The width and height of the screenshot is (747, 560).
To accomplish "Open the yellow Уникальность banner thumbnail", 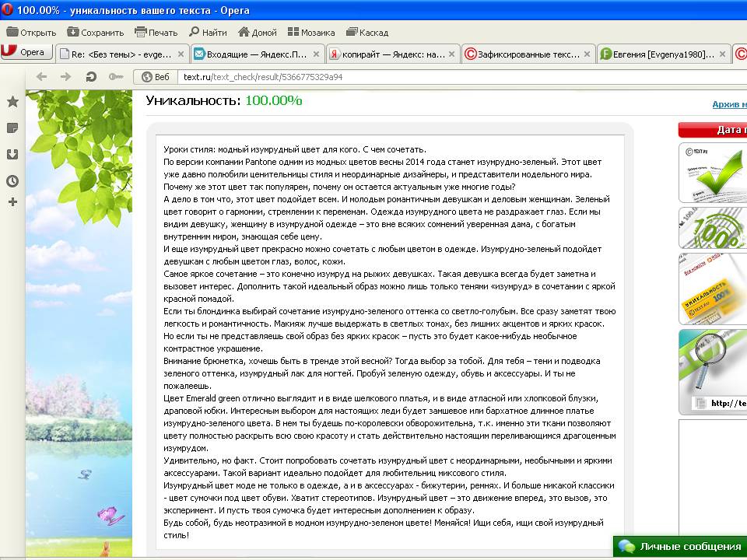I will point(713,289).
